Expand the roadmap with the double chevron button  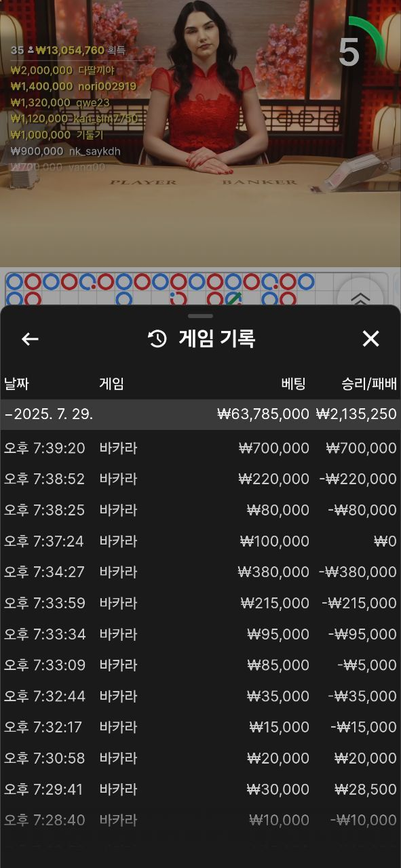(x=360, y=298)
